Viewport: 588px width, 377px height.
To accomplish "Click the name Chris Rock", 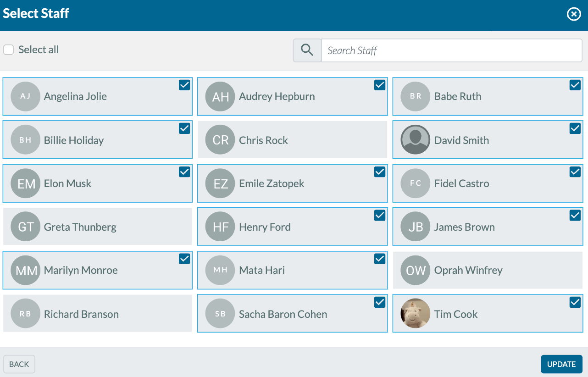I will click(263, 140).
